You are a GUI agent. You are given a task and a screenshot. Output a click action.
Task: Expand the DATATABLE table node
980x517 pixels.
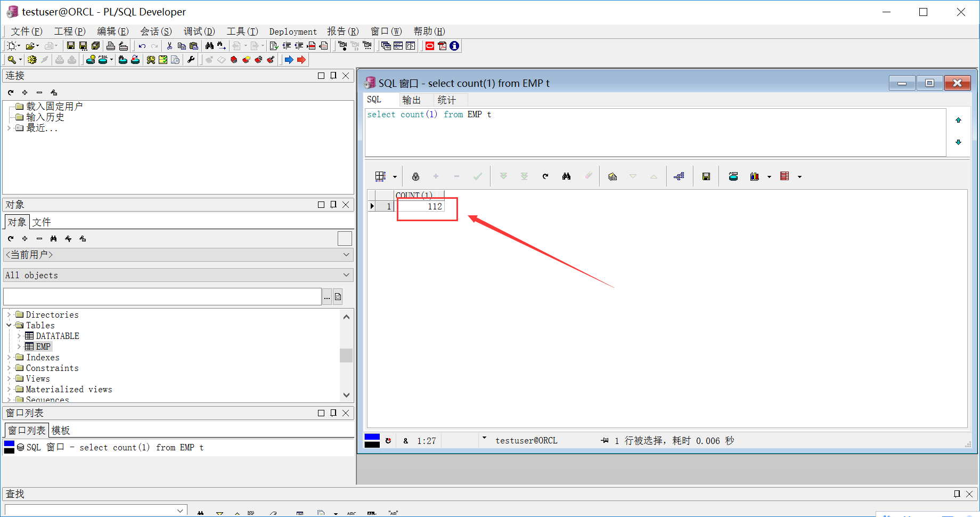point(19,336)
